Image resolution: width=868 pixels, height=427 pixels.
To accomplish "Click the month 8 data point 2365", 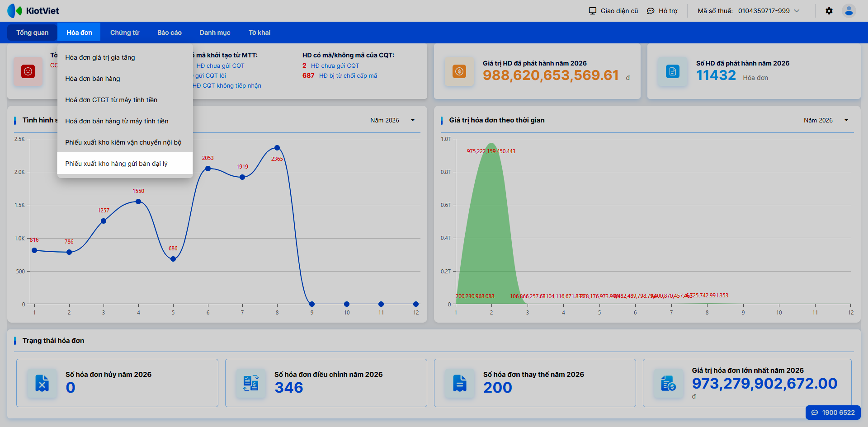I will (277, 148).
